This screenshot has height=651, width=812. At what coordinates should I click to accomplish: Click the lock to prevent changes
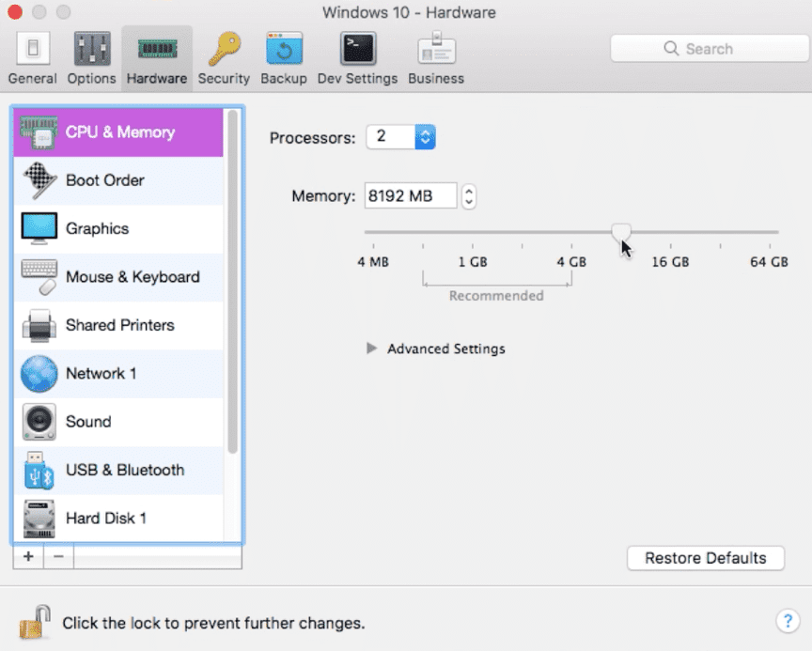35,622
